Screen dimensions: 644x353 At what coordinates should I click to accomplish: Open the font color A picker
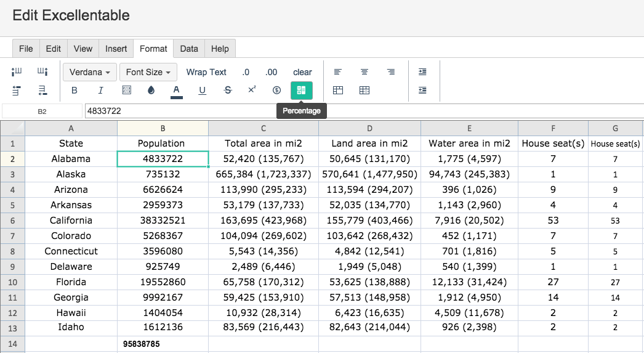(x=177, y=91)
